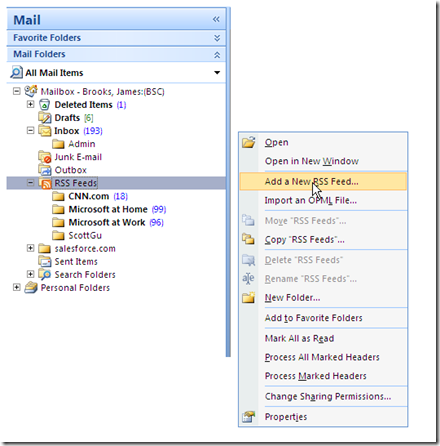The image size is (440, 446).
Task: Select the Sent Items folder label
Action: click(x=76, y=262)
